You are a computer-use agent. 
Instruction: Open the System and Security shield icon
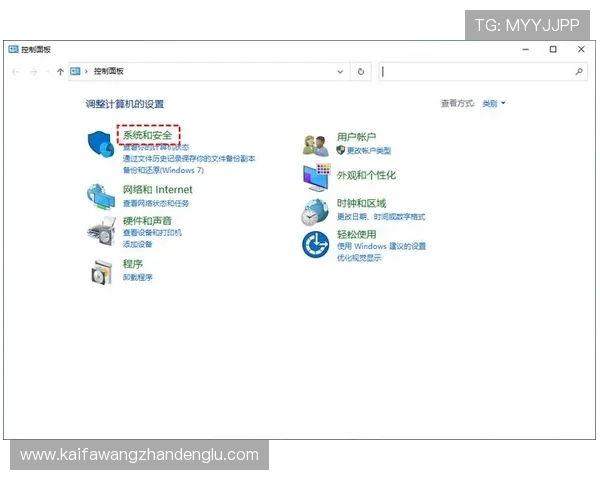click(x=101, y=144)
